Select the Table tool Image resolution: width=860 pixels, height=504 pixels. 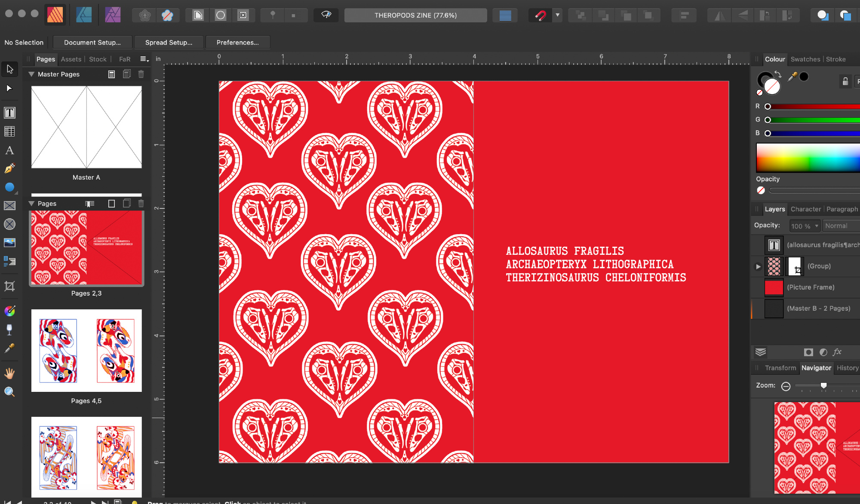(x=9, y=131)
